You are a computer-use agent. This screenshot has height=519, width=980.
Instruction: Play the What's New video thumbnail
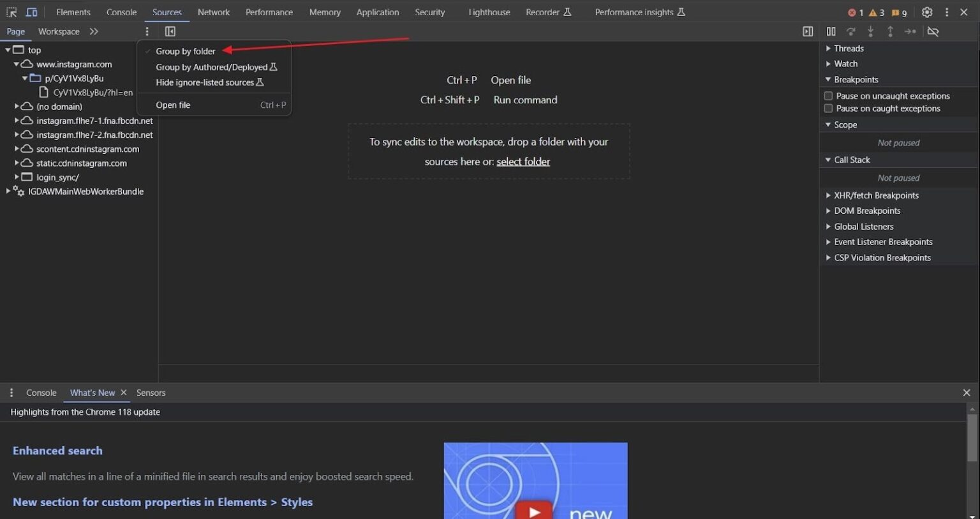tap(535, 509)
